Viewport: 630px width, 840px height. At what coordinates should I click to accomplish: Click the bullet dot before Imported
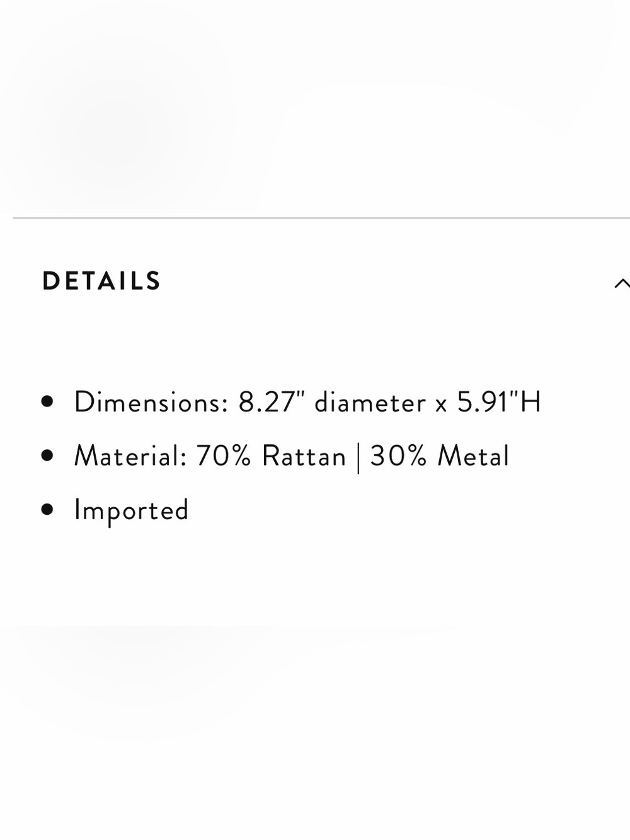pos(47,509)
